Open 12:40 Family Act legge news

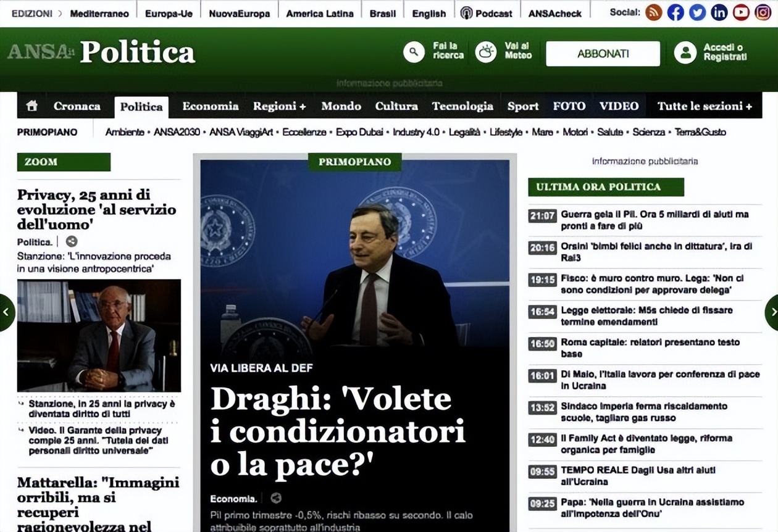[x=646, y=444]
